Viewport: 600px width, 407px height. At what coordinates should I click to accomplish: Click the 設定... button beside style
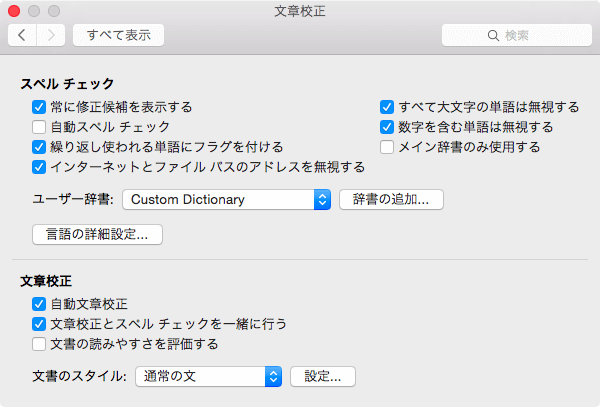[323, 376]
